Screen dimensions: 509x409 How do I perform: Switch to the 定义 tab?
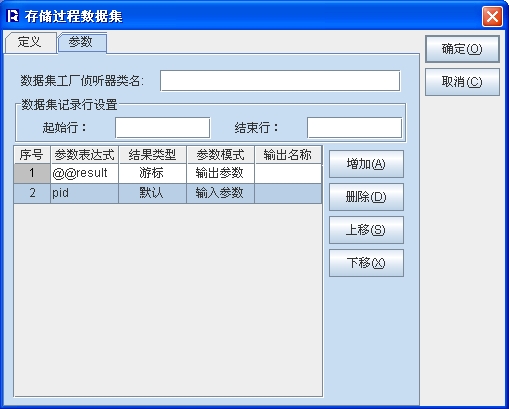[x=30, y=42]
